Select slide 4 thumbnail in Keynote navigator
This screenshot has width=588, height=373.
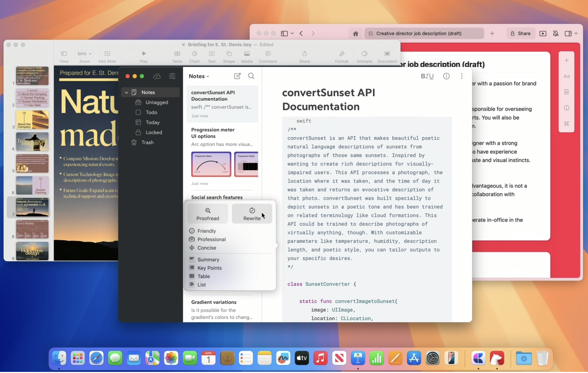point(32,141)
